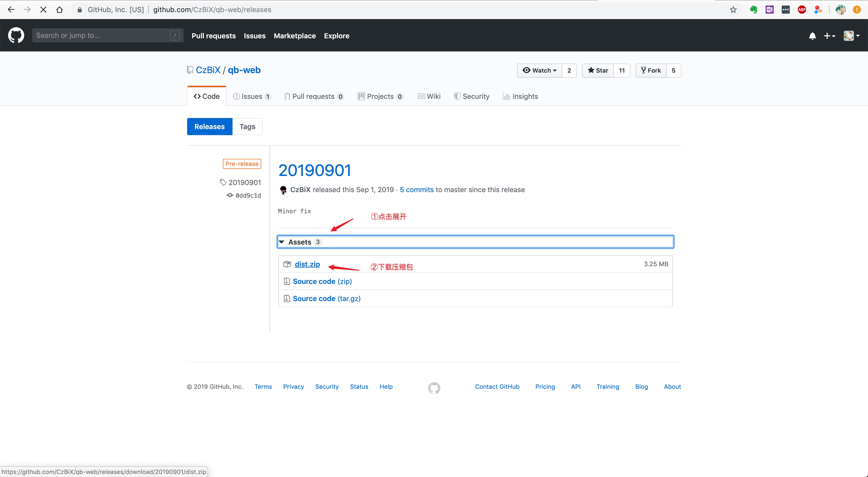Screen dimensions: 868x477
Task: Click the OneNote clipper extension icon
Action: tap(770, 10)
